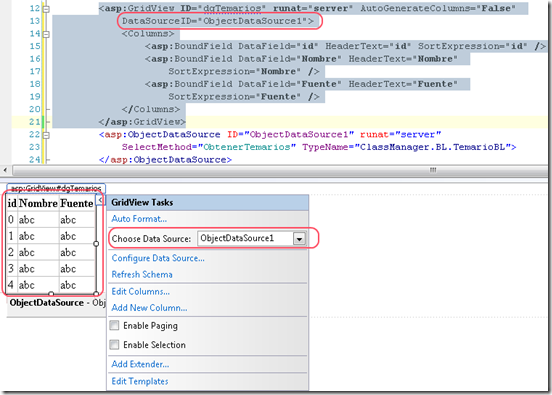Select the ObjectDataSource control in designer

(x=56, y=303)
